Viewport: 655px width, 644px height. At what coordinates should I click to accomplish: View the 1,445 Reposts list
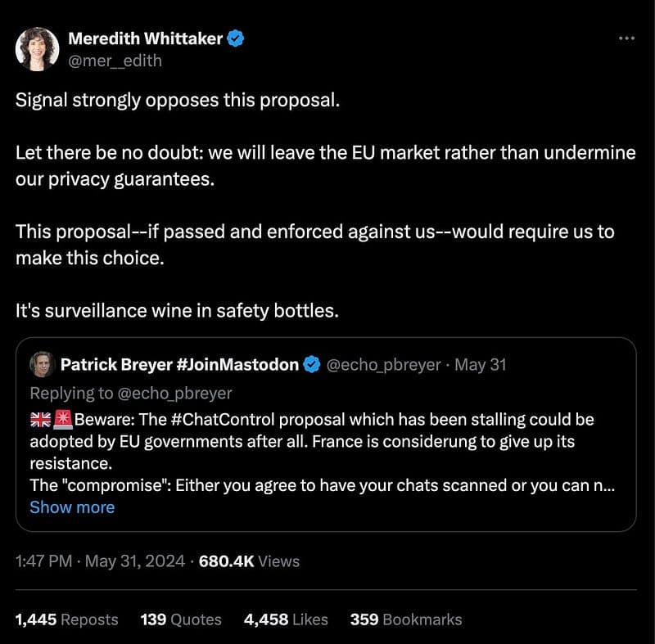coord(67,619)
